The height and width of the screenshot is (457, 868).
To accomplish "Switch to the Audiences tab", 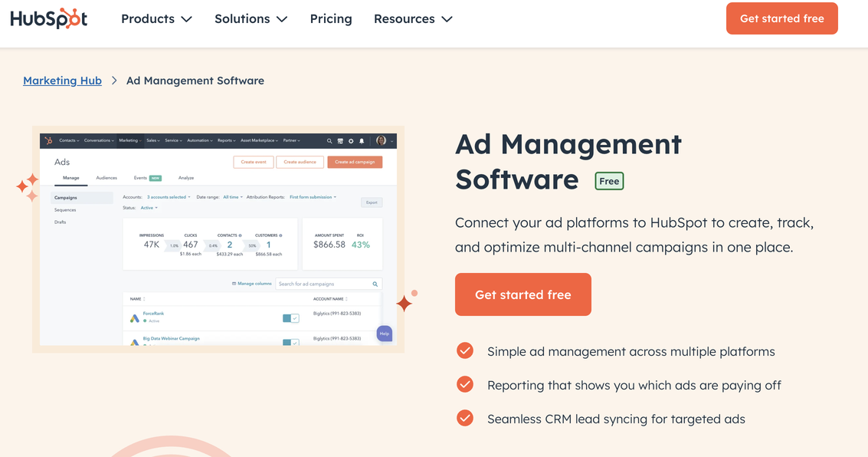I will pos(108,177).
